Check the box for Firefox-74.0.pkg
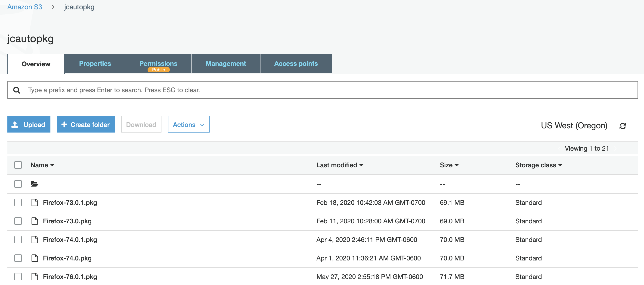 [x=18, y=258]
